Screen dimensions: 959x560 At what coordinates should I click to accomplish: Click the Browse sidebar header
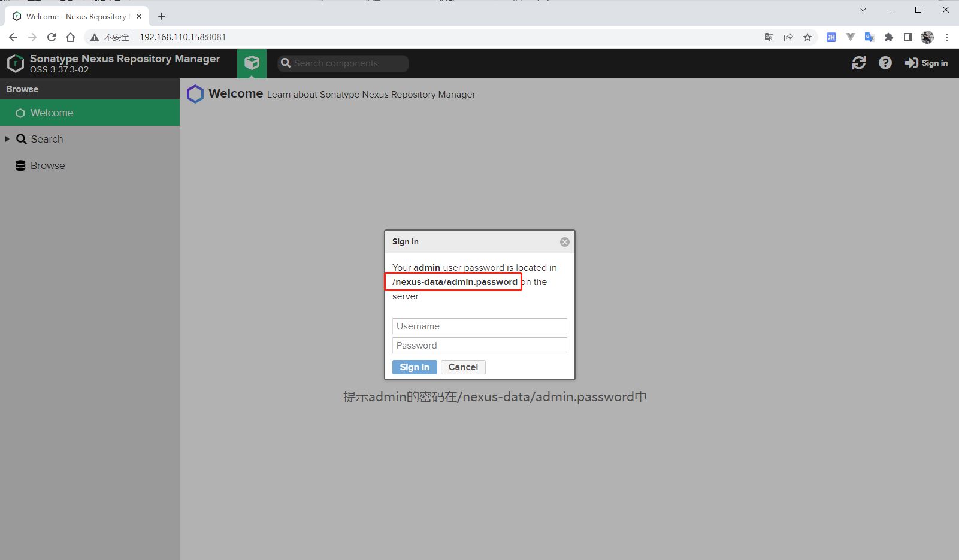click(90, 89)
